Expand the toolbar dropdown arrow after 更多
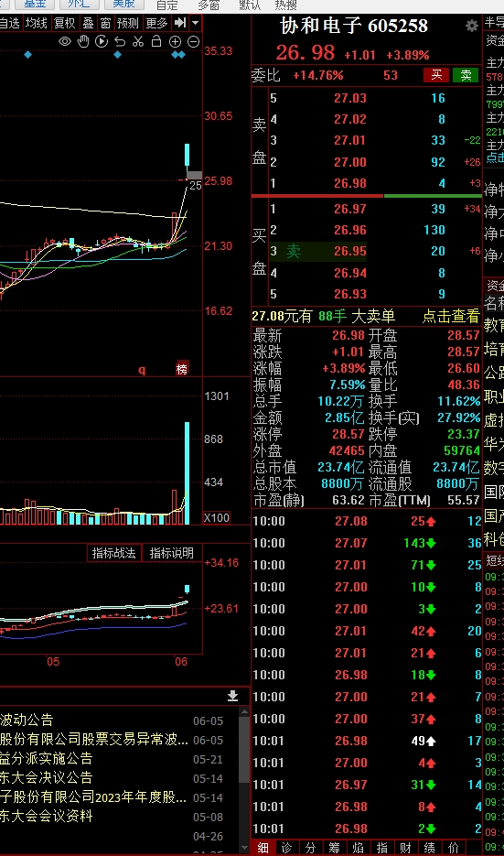This screenshot has height=856, width=504. [x=196, y=23]
